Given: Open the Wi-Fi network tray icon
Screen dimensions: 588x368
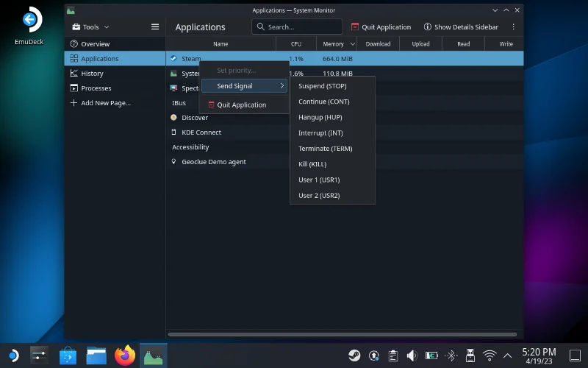Looking at the screenshot, I should tap(490, 355).
